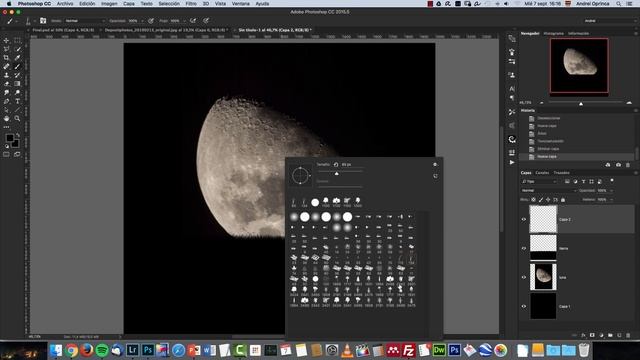Viewport: 640px width, 360px height.
Task: Hide the Capa 1 layer
Action: 524,306
